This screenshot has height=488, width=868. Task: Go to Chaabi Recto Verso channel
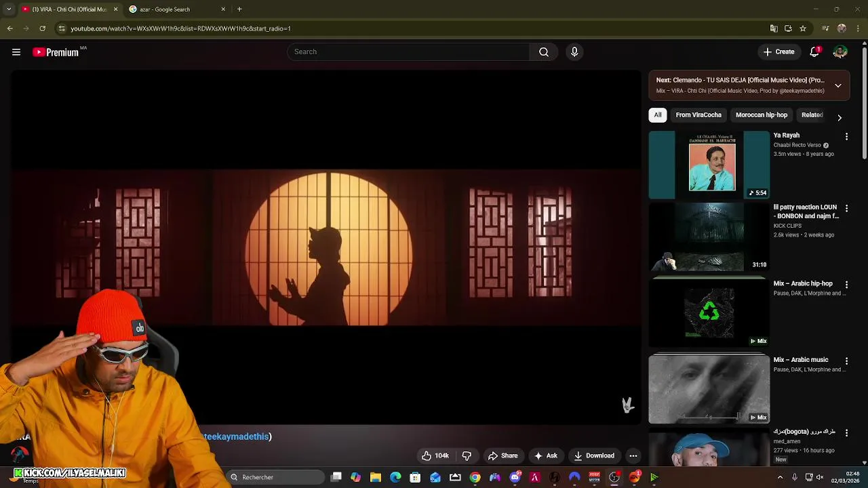(x=797, y=145)
